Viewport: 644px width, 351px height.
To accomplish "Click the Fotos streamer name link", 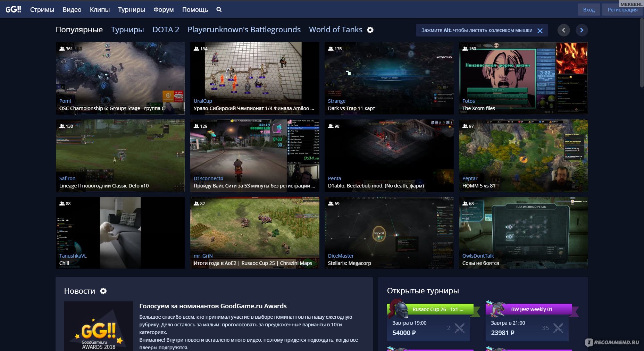I will coord(468,101).
